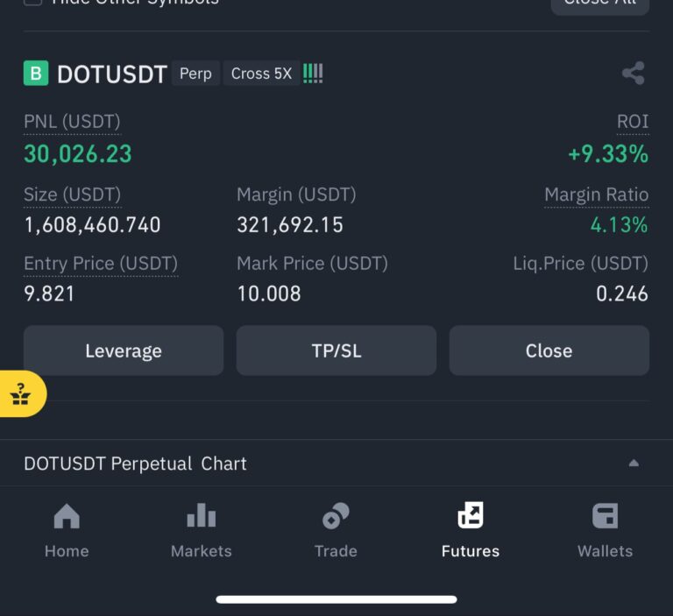The image size is (673, 616).
Task: Open the Trade navigation icon
Action: pos(336,517)
